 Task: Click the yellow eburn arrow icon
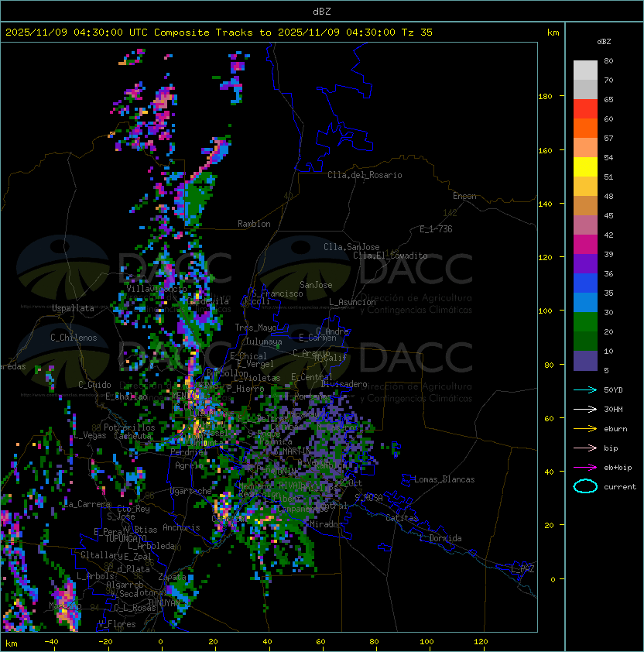585,429
